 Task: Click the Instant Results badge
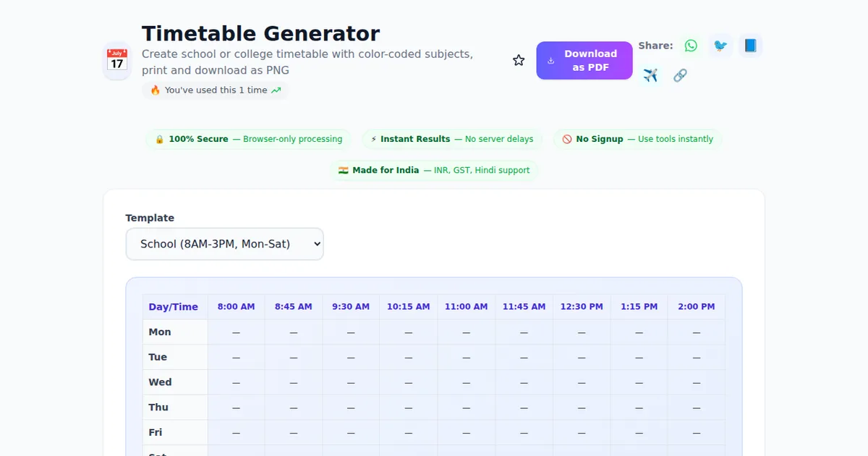(x=452, y=139)
